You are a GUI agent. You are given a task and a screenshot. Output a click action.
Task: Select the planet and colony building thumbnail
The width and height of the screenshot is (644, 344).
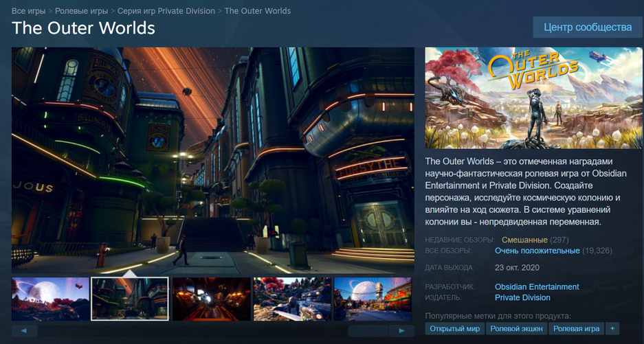[373, 299]
